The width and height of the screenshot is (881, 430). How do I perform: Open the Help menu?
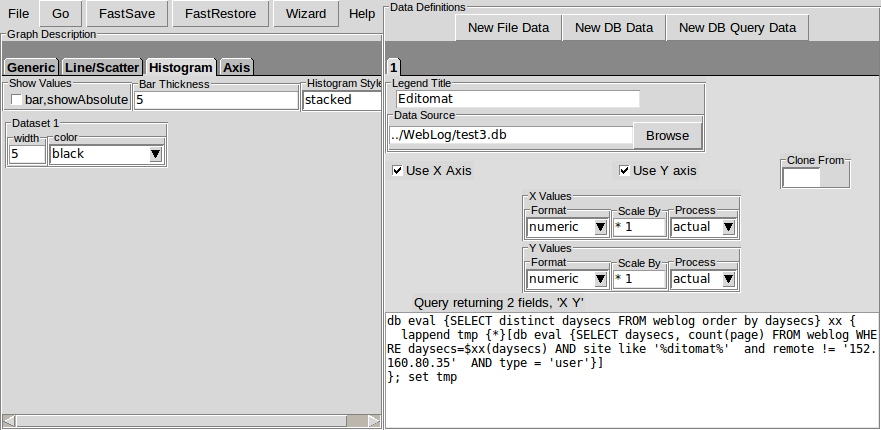362,14
